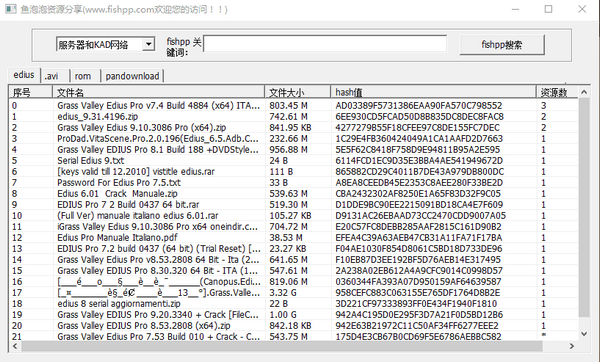Sort by the 文件名 column header

[x=158, y=92]
